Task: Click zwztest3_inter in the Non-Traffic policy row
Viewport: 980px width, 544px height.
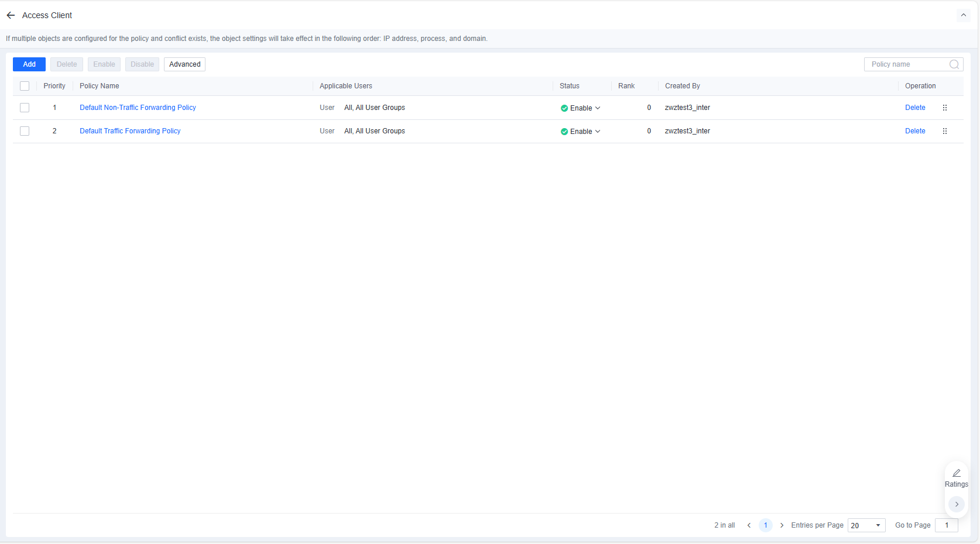Action: (687, 108)
